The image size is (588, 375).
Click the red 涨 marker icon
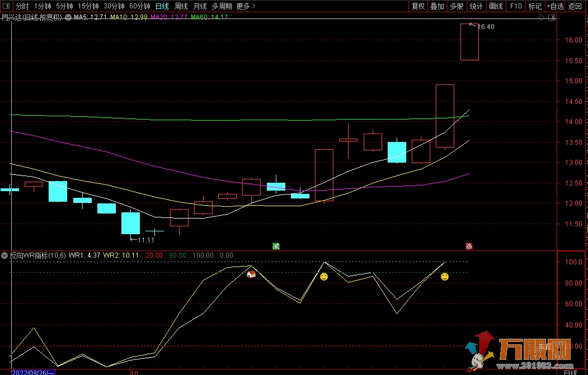click(469, 246)
